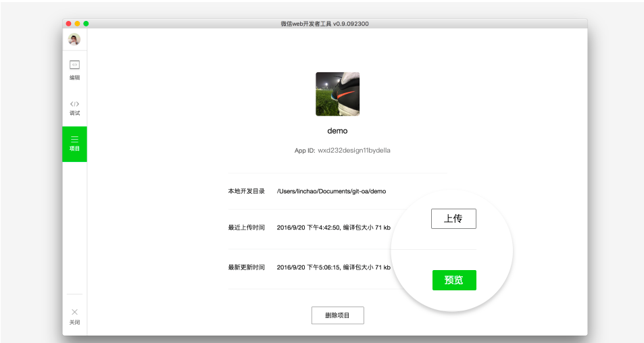Click the demo project thumbnail image
The height and width of the screenshot is (343, 644).
click(338, 94)
